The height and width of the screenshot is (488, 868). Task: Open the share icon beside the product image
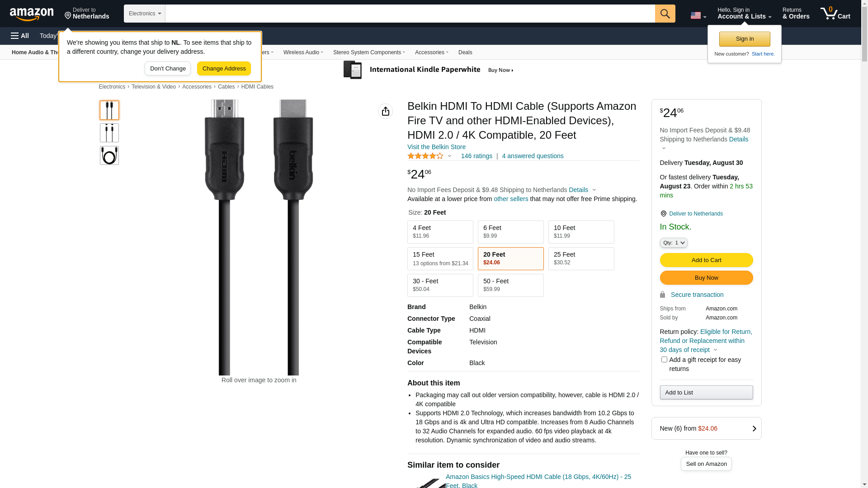pos(385,111)
